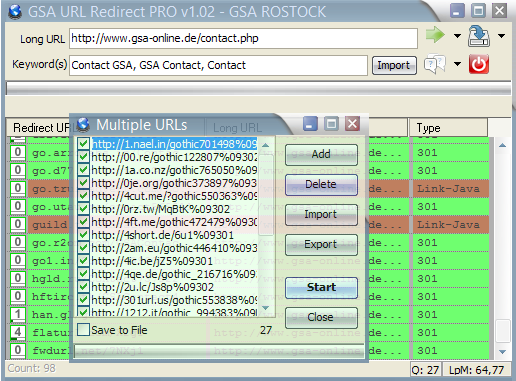Screen dimensions: 516x381
Task: Open dropdown next to green arrow
Action: [x=457, y=36]
